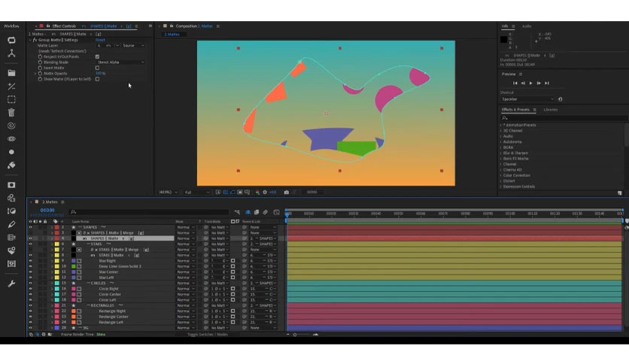Toggle the motion blur icon in timeline header

click(265, 212)
